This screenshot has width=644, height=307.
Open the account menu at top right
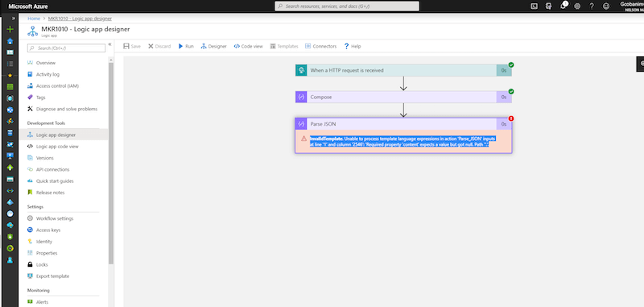[632, 6]
